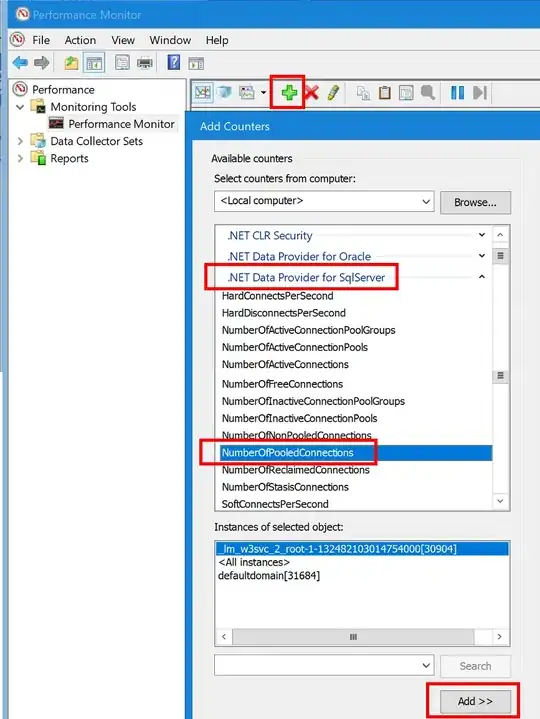Select the SoftConnectsPerSecond counter
Viewport: 540px width, 719px height.
(x=275, y=504)
